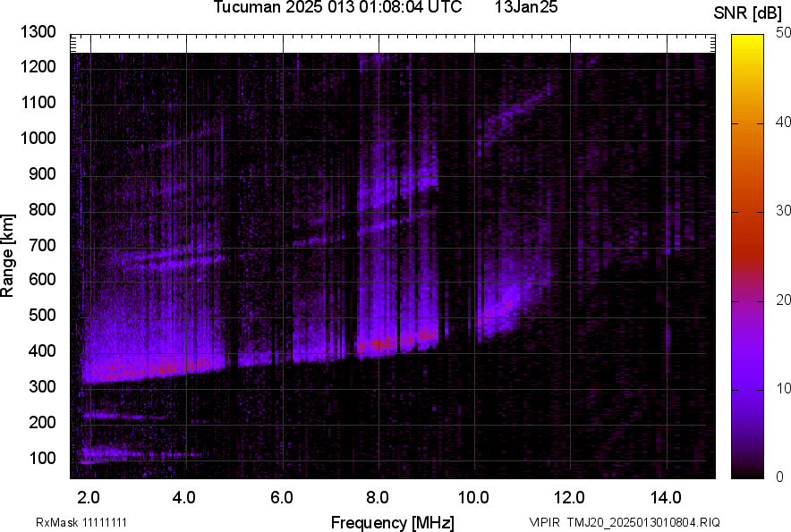Click the range tick label '300'
The image size is (791, 532).
[x=42, y=387]
